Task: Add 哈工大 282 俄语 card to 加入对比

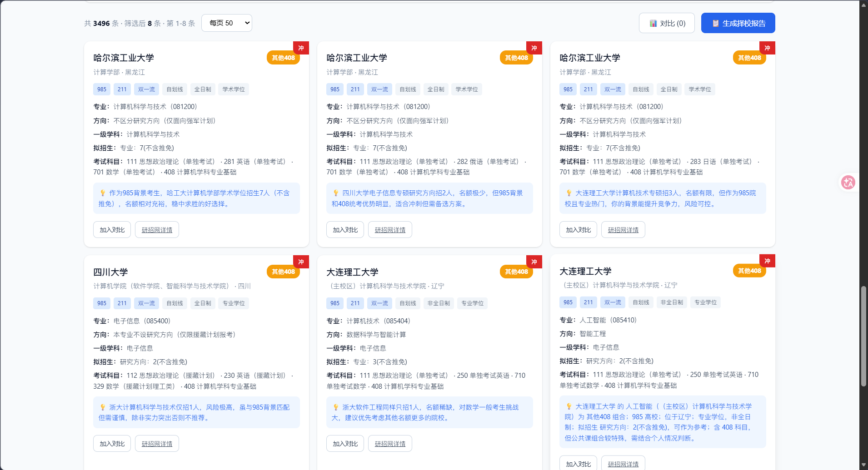Action: click(345, 230)
